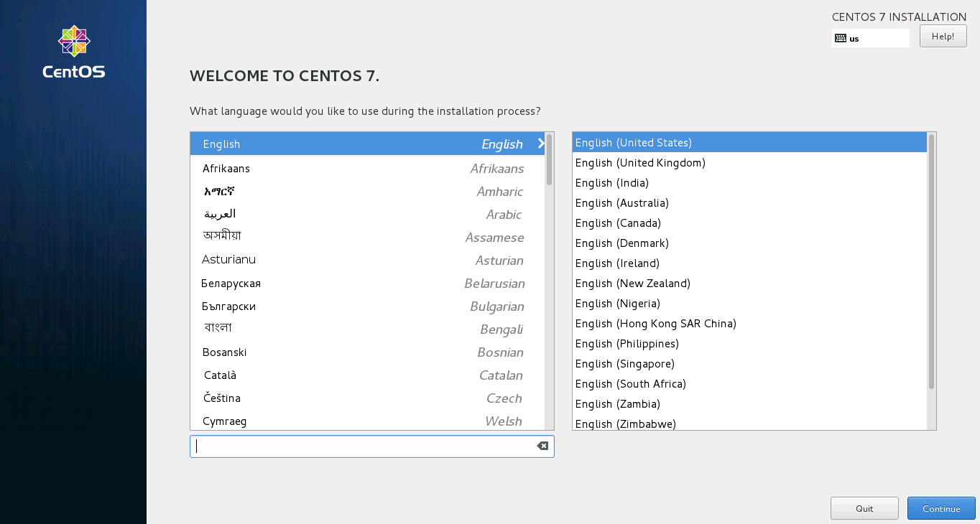
Task: Select English (United Kingdom) locale
Action: (639, 163)
